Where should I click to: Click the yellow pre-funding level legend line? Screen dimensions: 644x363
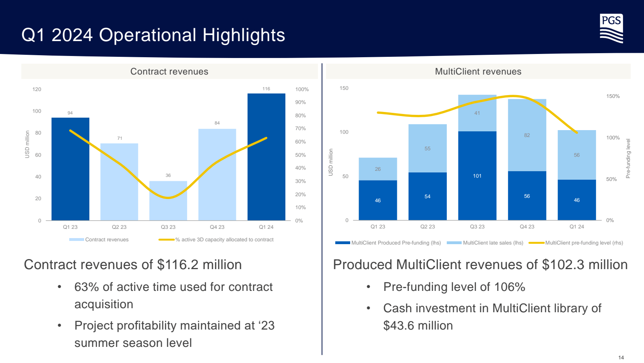[x=537, y=243]
